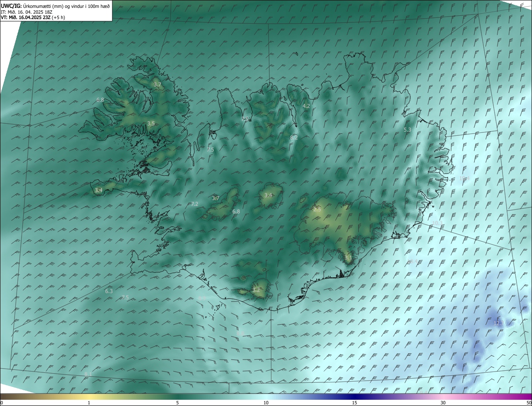Click the 5 label on the color scale
The image size is (532, 406).
point(177,403)
